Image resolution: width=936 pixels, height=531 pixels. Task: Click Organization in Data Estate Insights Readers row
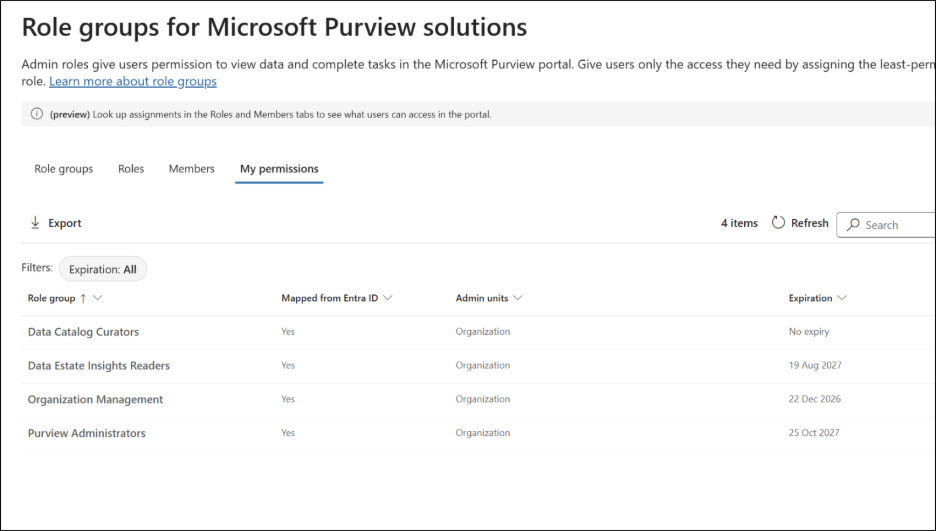click(482, 365)
